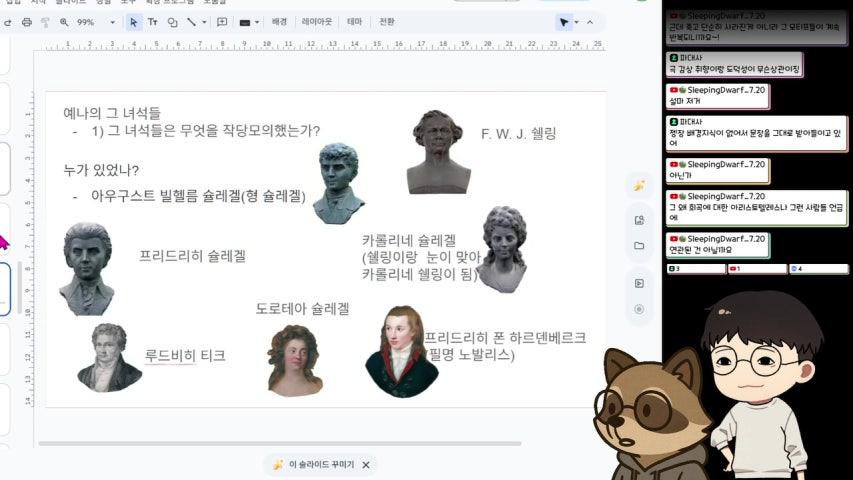
Task: Select the paint format tool
Action: coord(46,22)
